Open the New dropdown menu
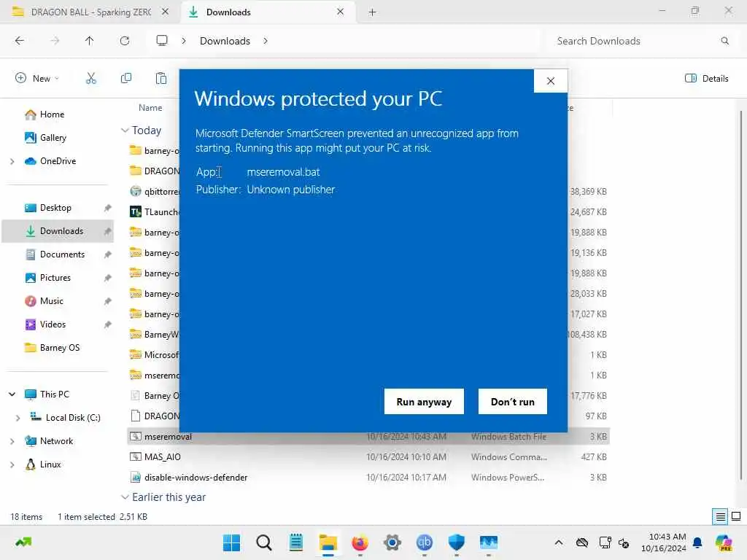The image size is (747, 560). click(37, 78)
